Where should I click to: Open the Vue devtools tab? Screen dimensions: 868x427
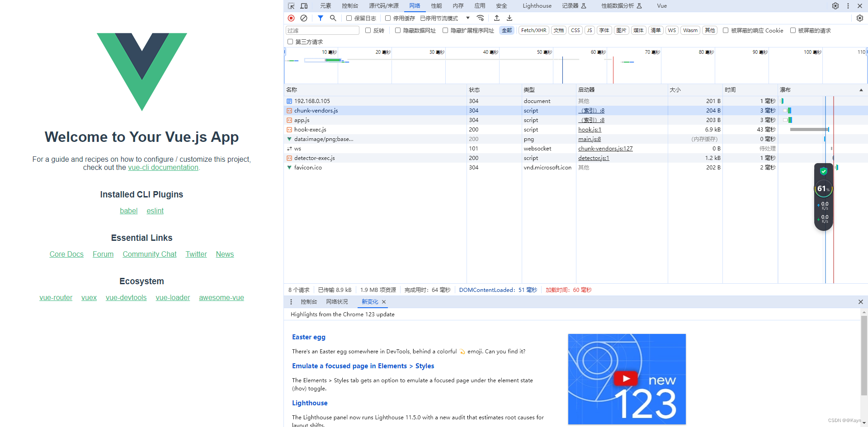[x=662, y=6]
